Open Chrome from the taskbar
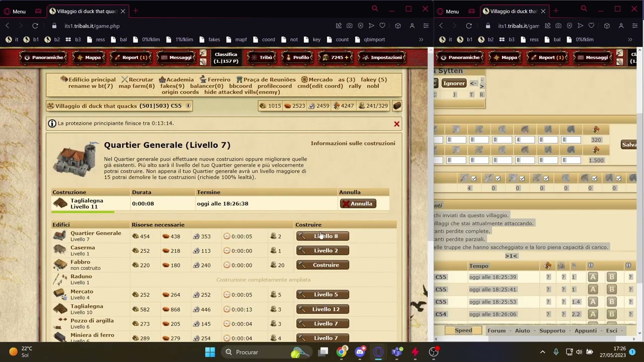644x362 pixels. (x=341, y=352)
